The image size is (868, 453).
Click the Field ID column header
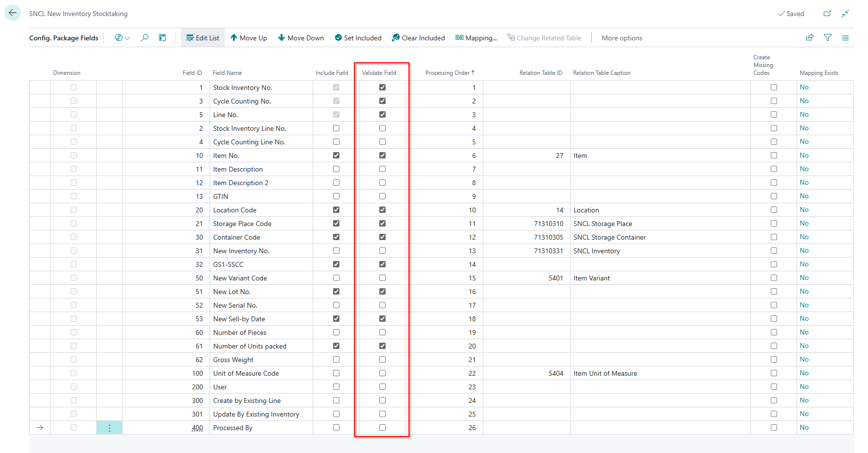point(192,73)
